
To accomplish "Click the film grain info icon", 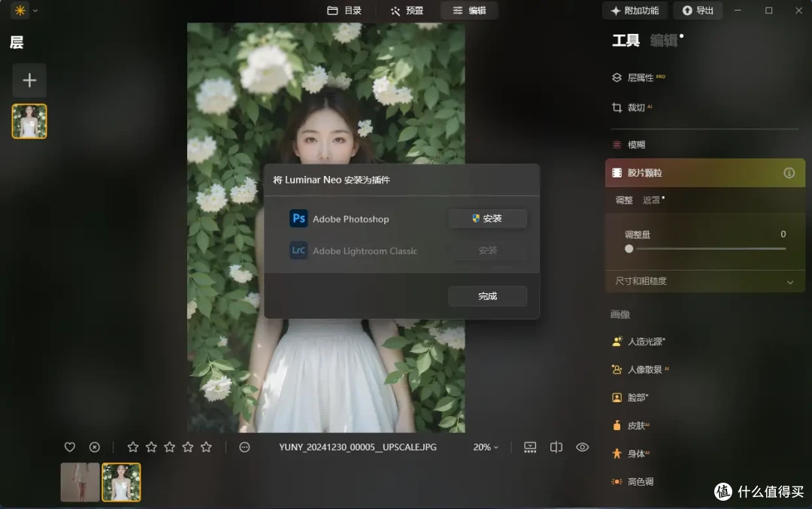I will pos(789,173).
